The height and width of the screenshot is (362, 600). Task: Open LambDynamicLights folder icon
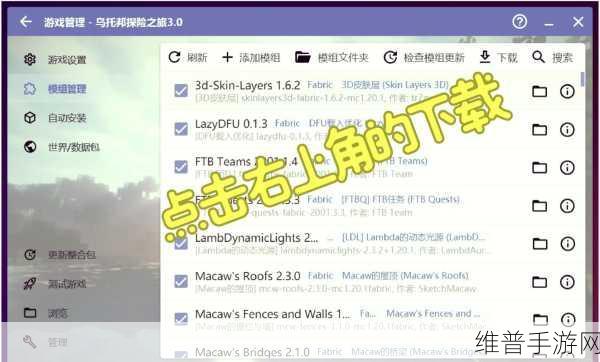pyautogui.click(x=540, y=243)
